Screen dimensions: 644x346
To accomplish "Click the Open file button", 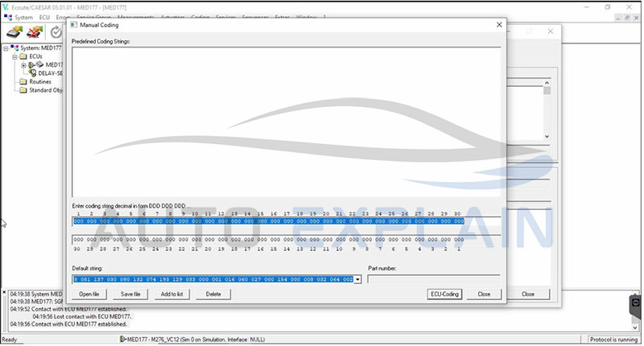I will click(89, 295).
